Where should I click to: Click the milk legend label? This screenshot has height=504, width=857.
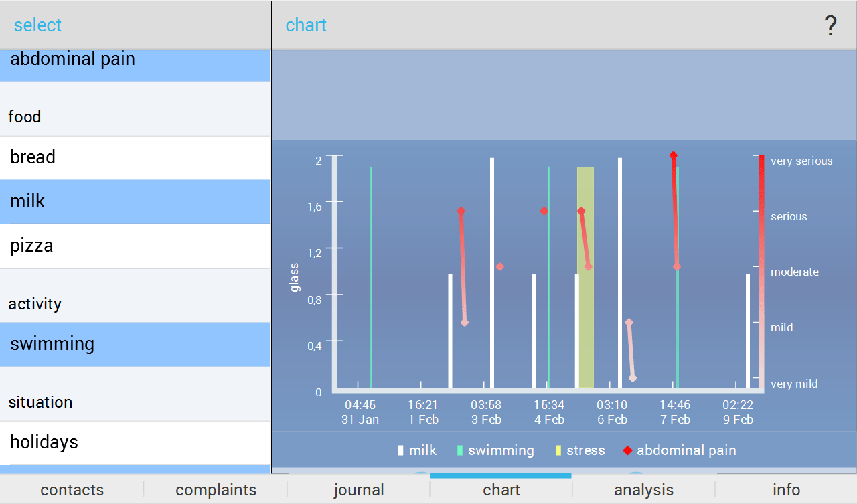pos(422,450)
